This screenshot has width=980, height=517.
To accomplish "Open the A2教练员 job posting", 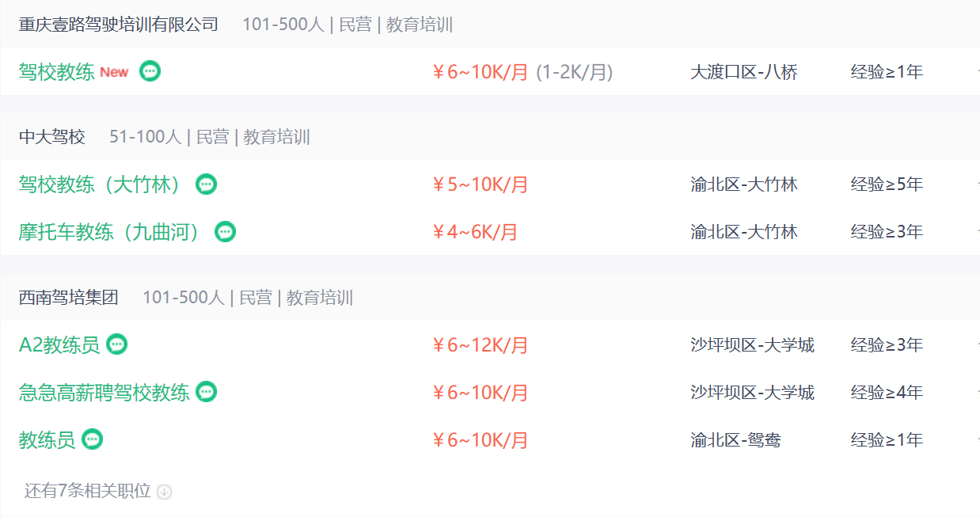I will pos(59,345).
